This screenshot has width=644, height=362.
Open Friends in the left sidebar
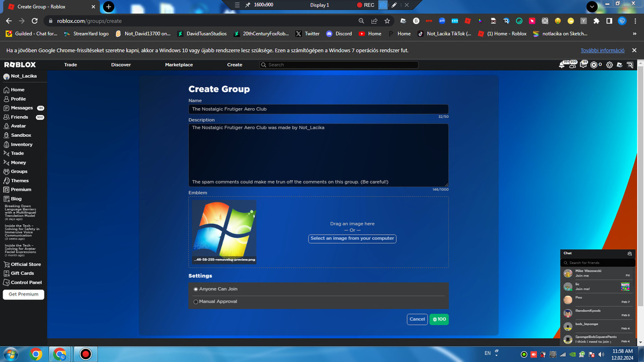pyautogui.click(x=23, y=117)
